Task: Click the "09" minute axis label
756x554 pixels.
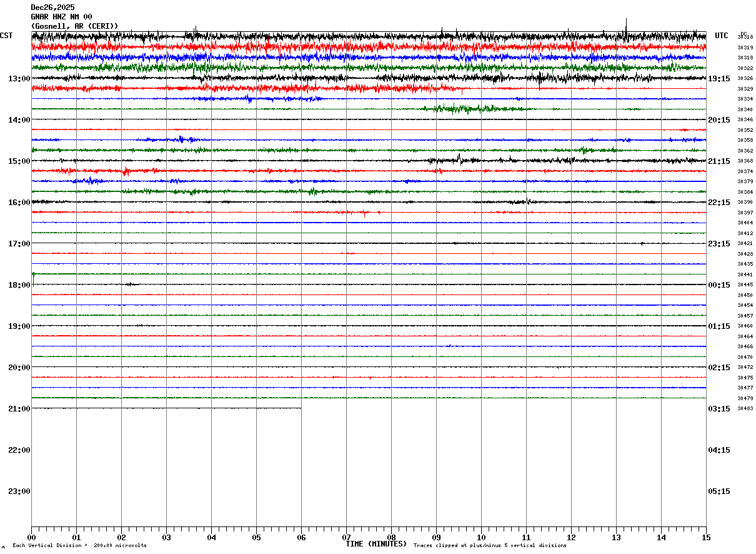Action: pos(436,538)
